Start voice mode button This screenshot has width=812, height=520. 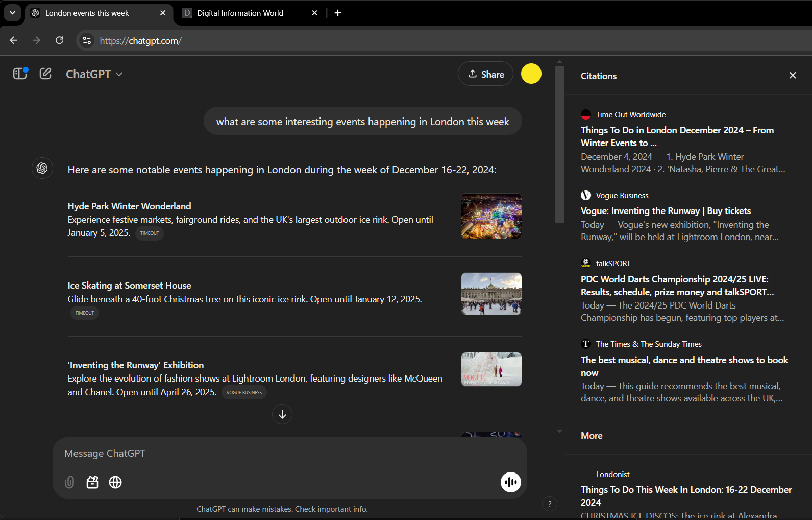[510, 482]
